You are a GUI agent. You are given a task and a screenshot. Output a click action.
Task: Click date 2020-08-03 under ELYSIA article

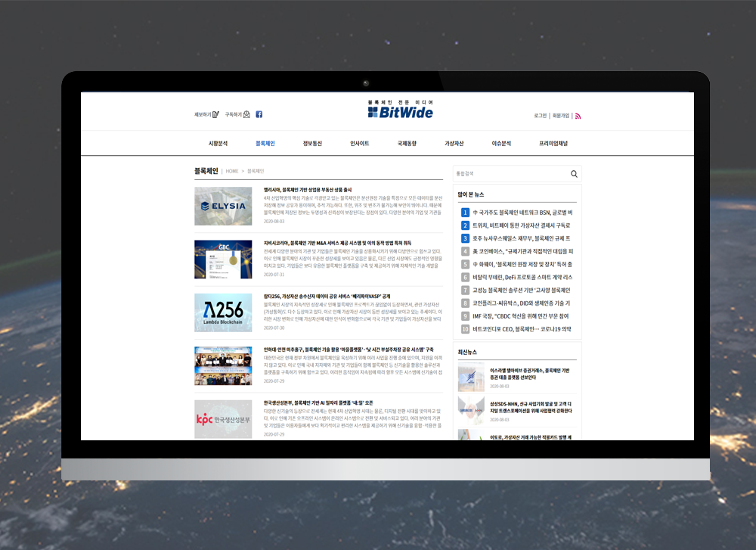[274, 222]
